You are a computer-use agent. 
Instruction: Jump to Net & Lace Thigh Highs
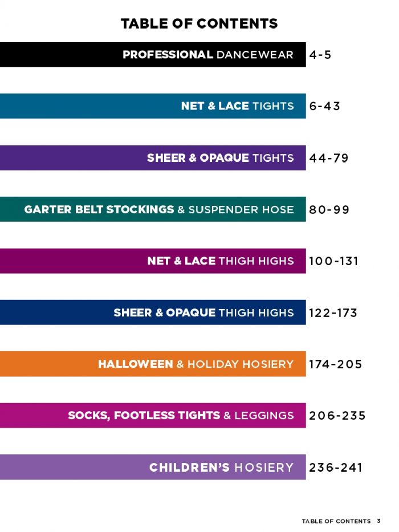pyautogui.click(x=220, y=261)
